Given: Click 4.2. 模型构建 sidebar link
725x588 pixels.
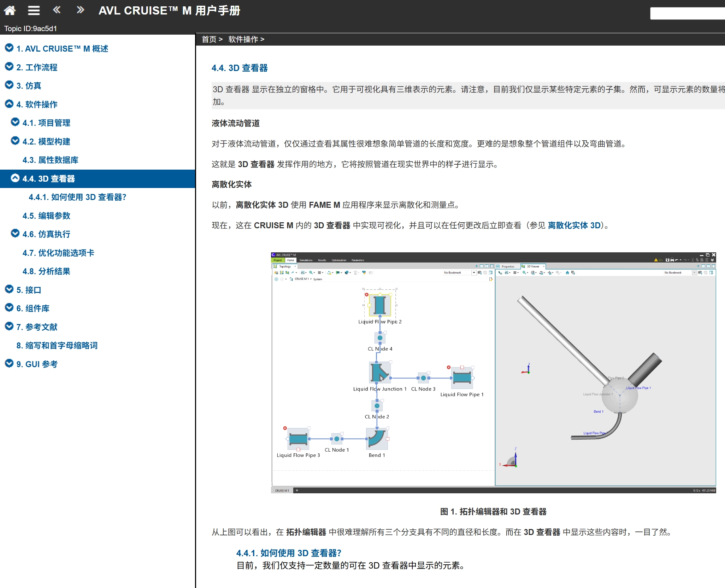Looking at the screenshot, I should (46, 142).
